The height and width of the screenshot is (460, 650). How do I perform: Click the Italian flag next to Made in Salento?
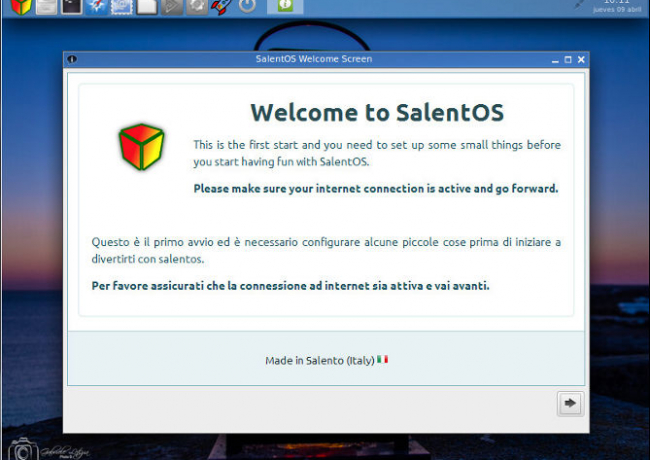click(x=383, y=359)
